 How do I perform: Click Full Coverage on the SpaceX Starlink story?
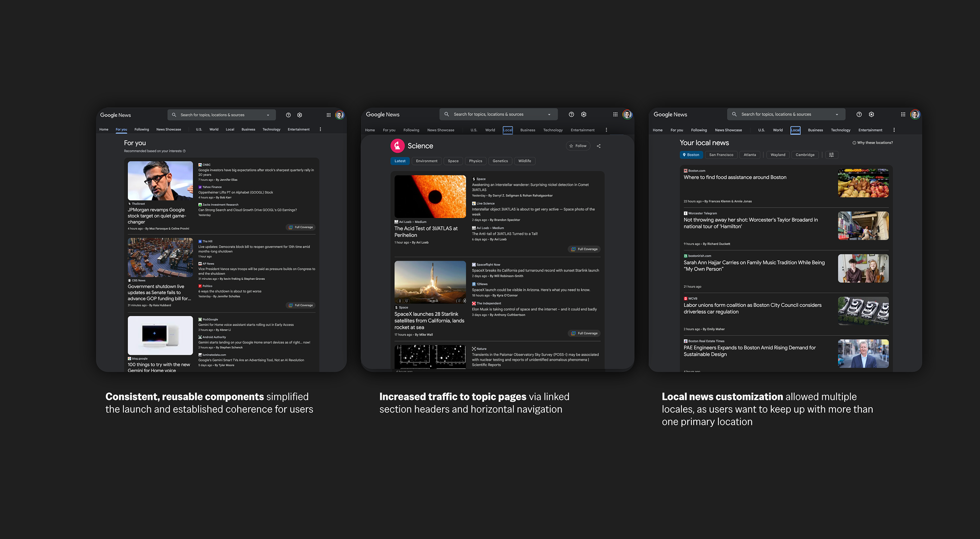click(584, 333)
